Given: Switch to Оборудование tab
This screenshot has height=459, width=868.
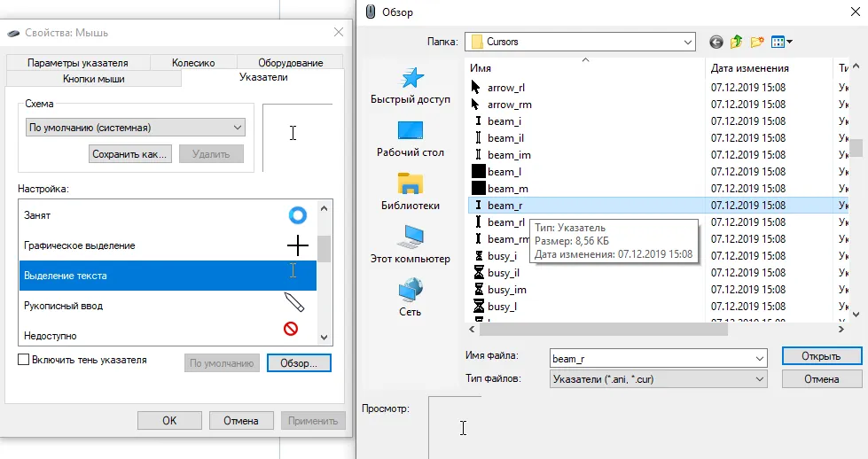Looking at the screenshot, I should [x=291, y=63].
